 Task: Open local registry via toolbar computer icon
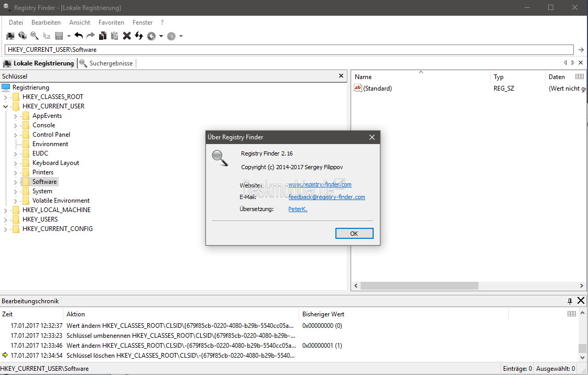tap(10, 36)
